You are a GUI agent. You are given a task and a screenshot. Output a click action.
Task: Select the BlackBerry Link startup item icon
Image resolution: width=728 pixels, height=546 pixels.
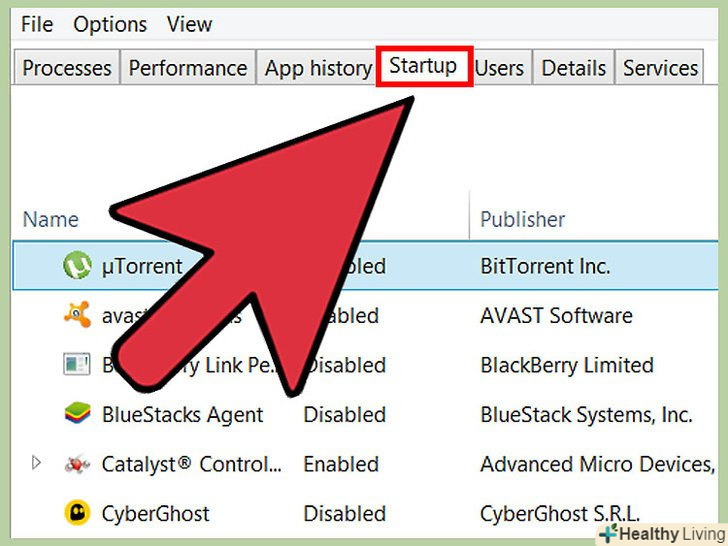(x=77, y=364)
